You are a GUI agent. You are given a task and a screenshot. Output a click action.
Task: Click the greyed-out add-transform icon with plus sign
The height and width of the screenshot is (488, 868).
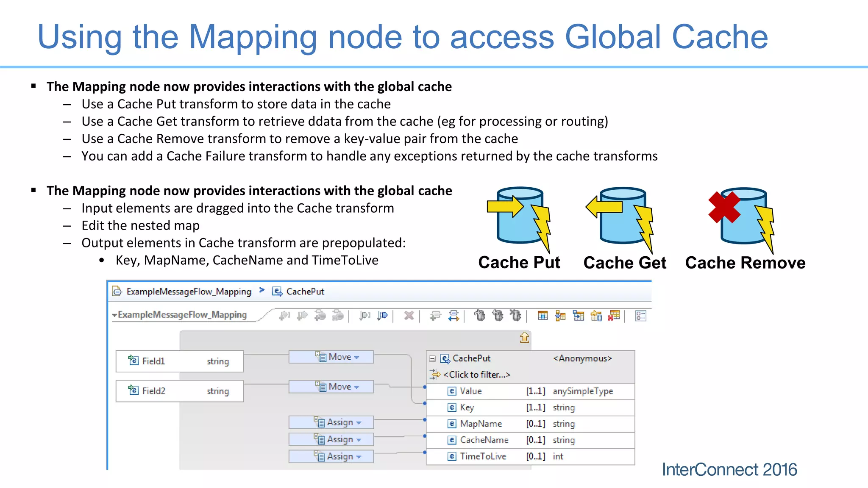[320, 316]
